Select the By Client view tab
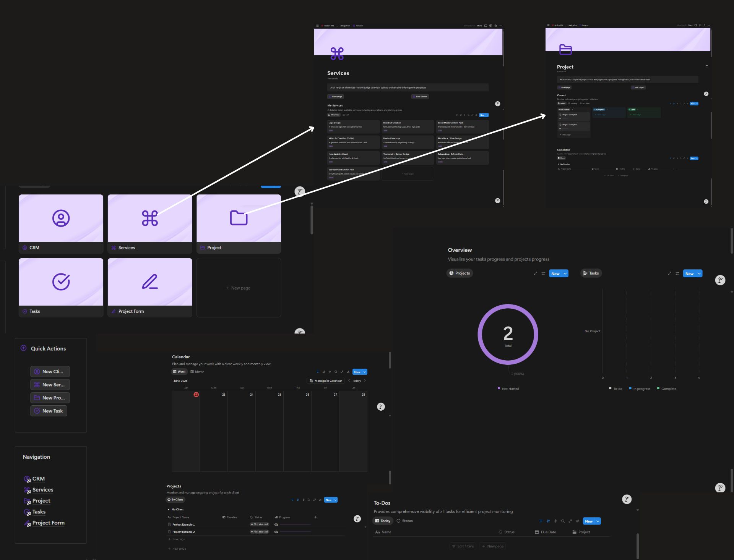The width and height of the screenshot is (734, 560). [x=175, y=500]
